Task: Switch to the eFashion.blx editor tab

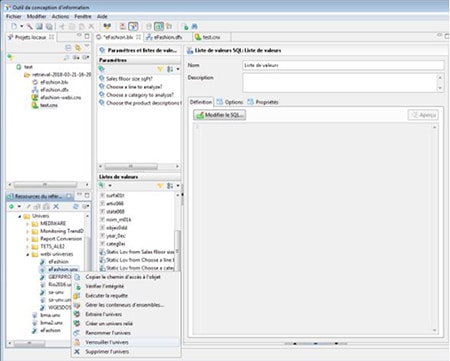Action: (118, 37)
